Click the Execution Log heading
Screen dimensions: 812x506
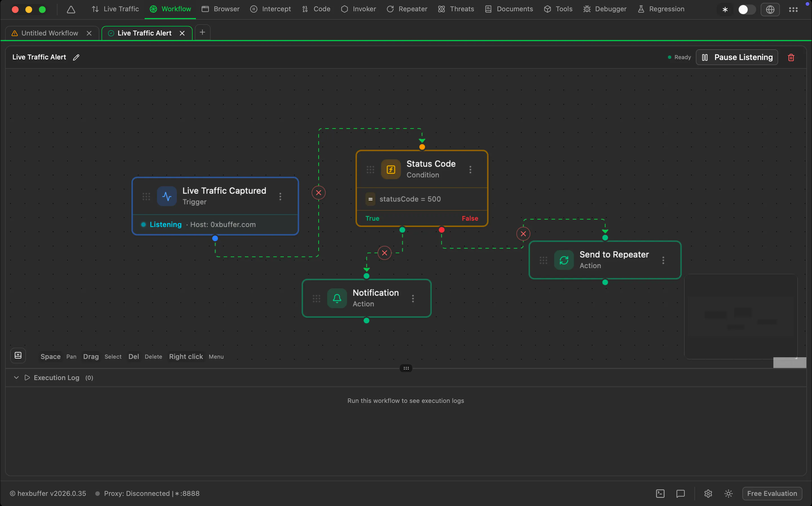click(57, 378)
